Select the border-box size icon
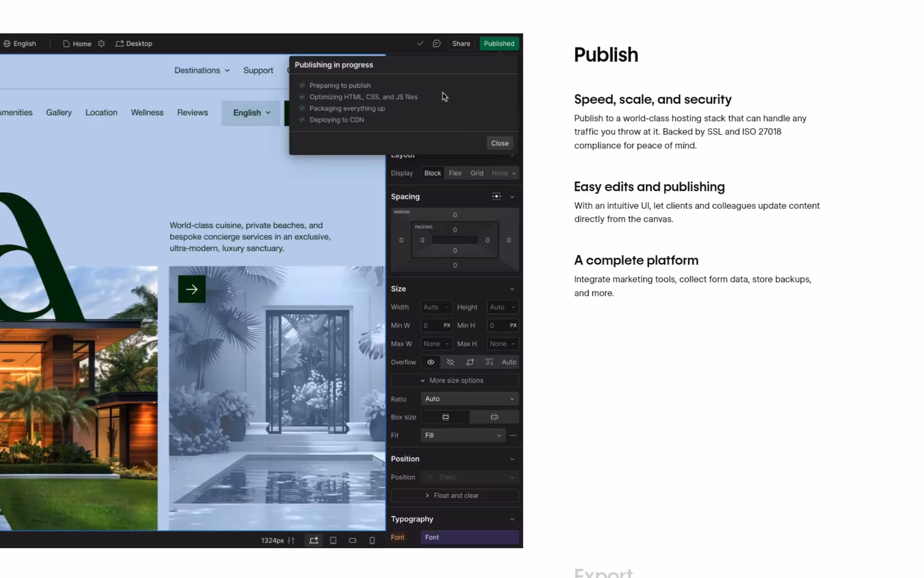 click(x=445, y=417)
